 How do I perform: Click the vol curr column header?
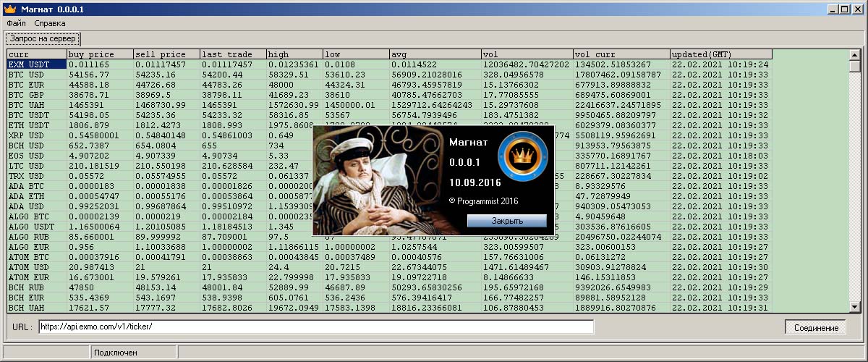click(x=621, y=54)
